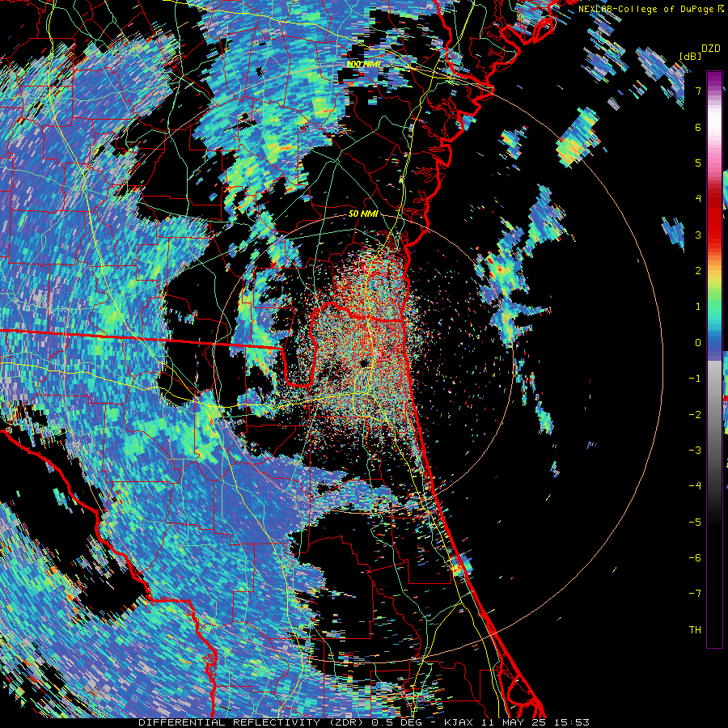Click the "-7" value on the scale

(695, 594)
